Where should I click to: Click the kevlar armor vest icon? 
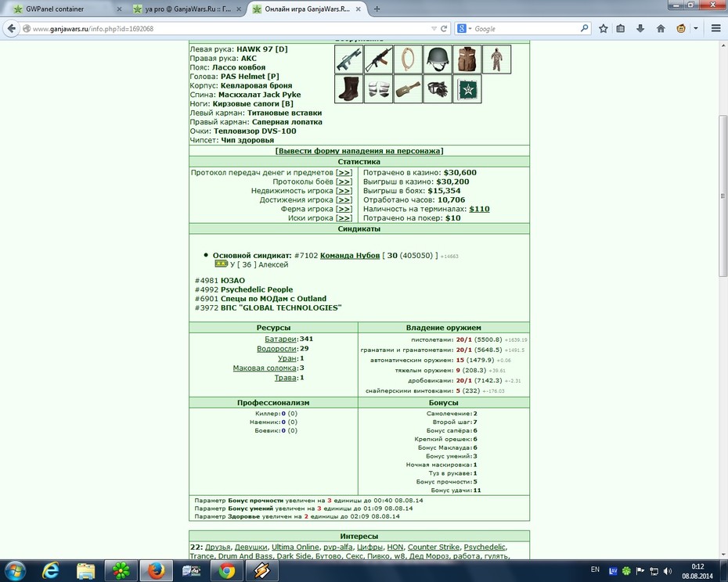click(467, 59)
